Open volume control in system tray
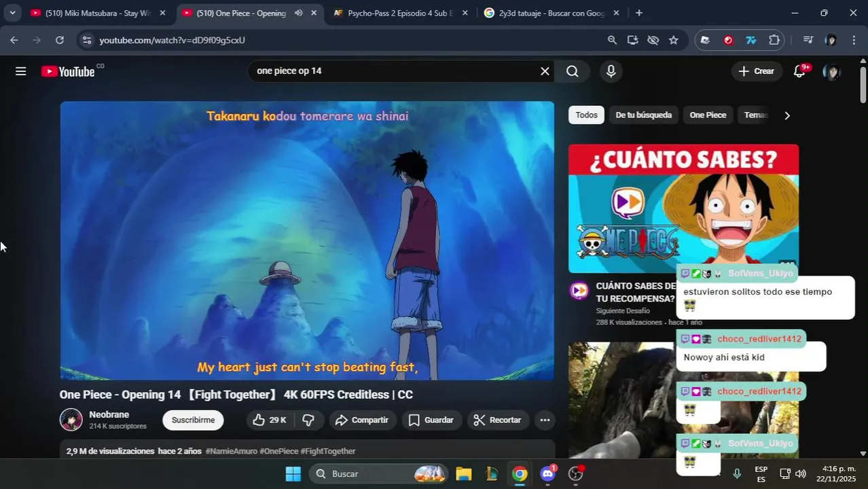Image resolution: width=868 pixels, height=489 pixels. [801, 474]
